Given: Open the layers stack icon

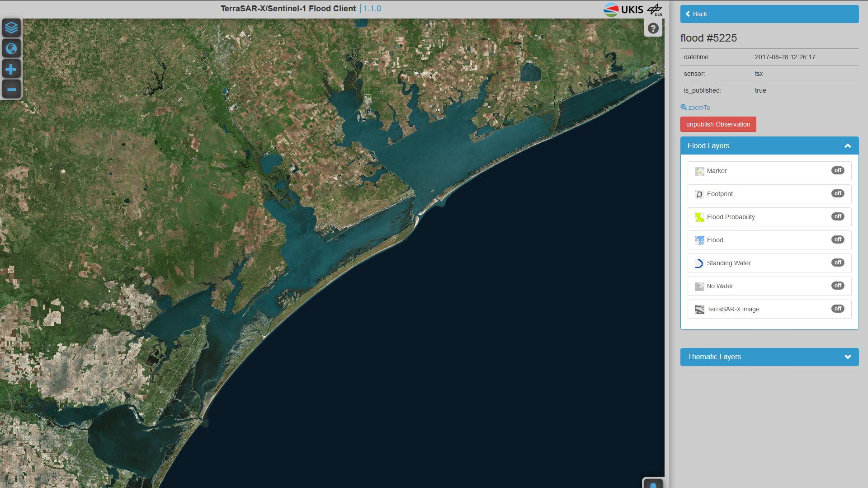Looking at the screenshot, I should pyautogui.click(x=11, y=28).
